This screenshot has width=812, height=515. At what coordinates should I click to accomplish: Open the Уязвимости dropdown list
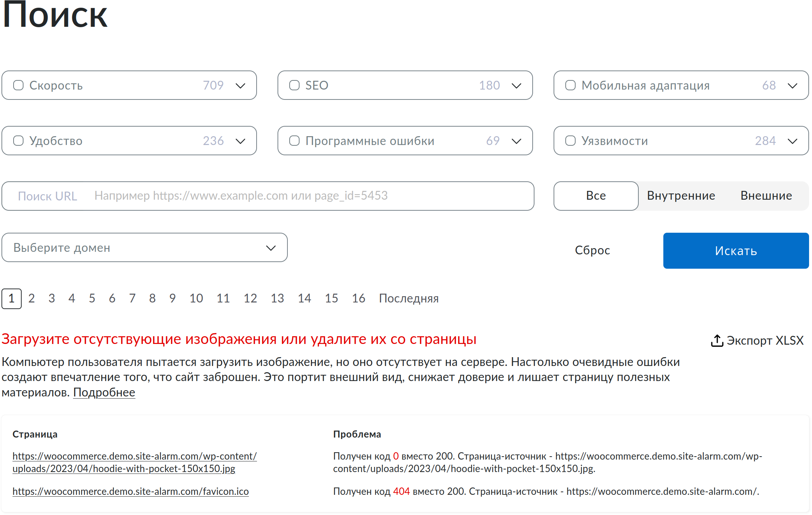[793, 141]
